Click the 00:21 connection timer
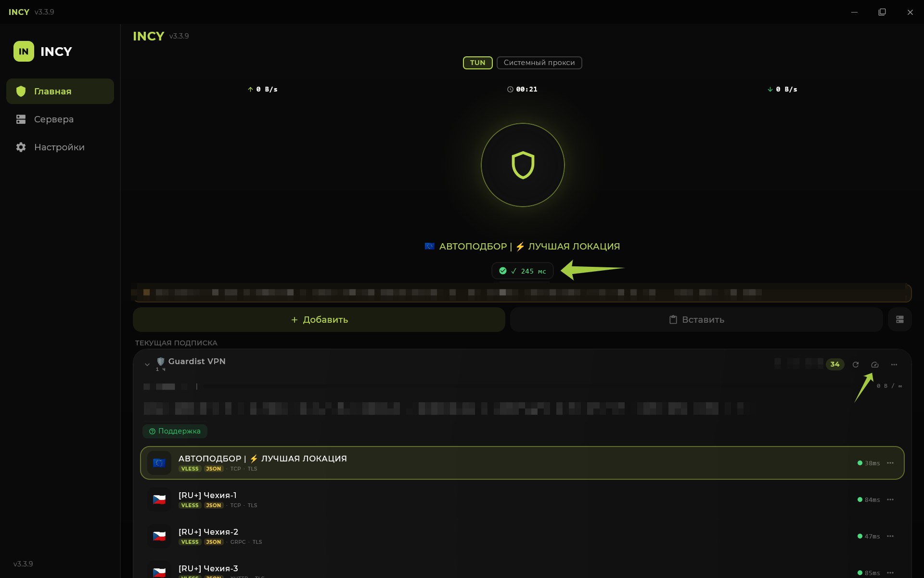This screenshot has height=578, width=924. pos(522,89)
